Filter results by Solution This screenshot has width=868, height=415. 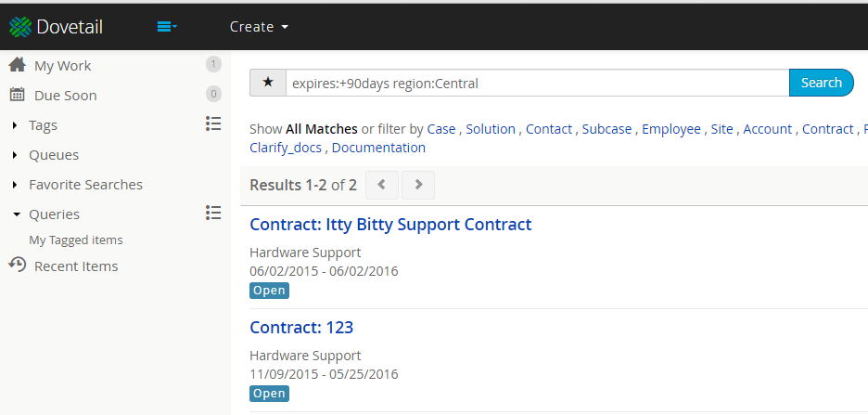pyautogui.click(x=491, y=129)
